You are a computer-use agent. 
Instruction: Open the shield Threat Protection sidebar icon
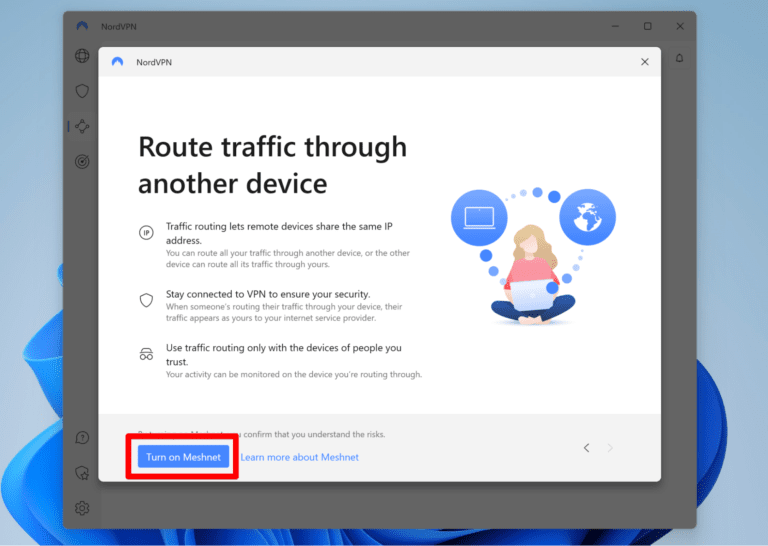[x=82, y=91]
